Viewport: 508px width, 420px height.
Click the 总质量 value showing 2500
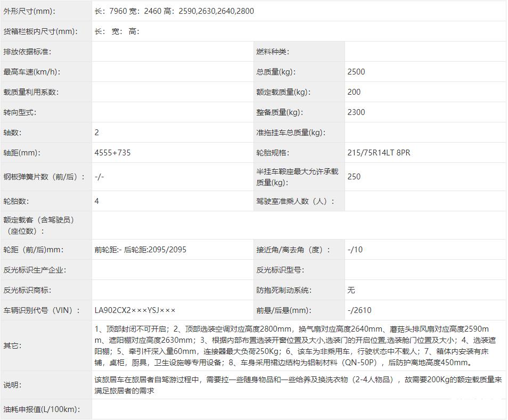click(356, 71)
